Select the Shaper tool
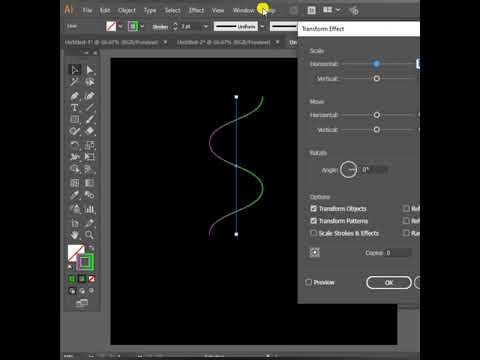 (x=75, y=131)
